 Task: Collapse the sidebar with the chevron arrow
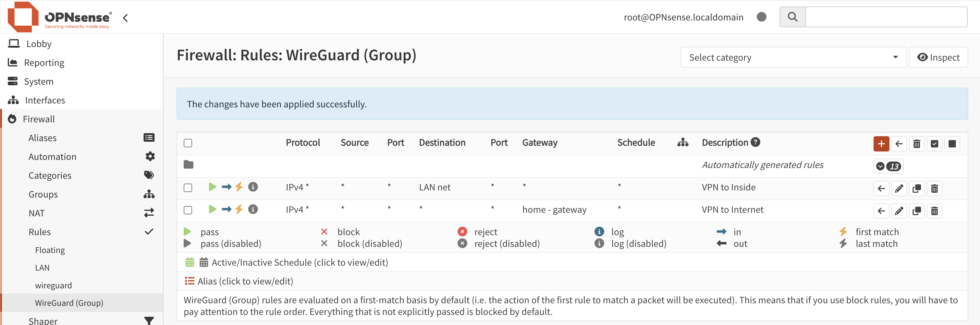(x=126, y=18)
